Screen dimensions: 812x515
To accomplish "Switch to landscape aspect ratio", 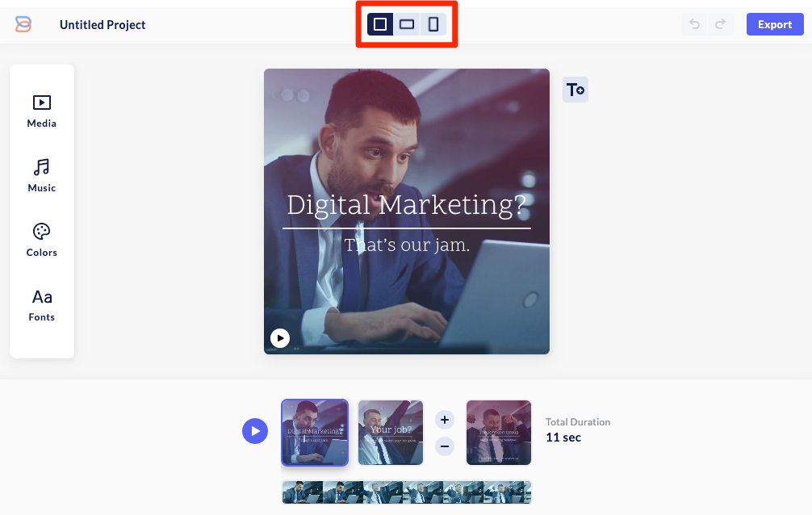I will click(x=407, y=24).
